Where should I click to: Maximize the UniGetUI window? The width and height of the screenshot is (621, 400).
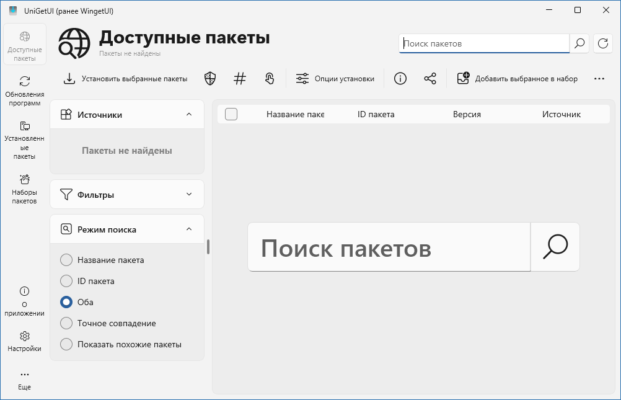click(577, 10)
